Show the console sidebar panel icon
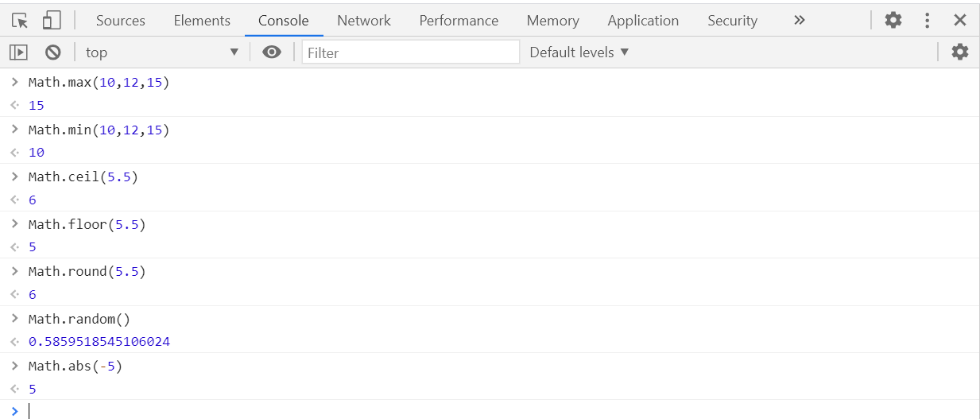The width and height of the screenshot is (980, 419). (18, 52)
